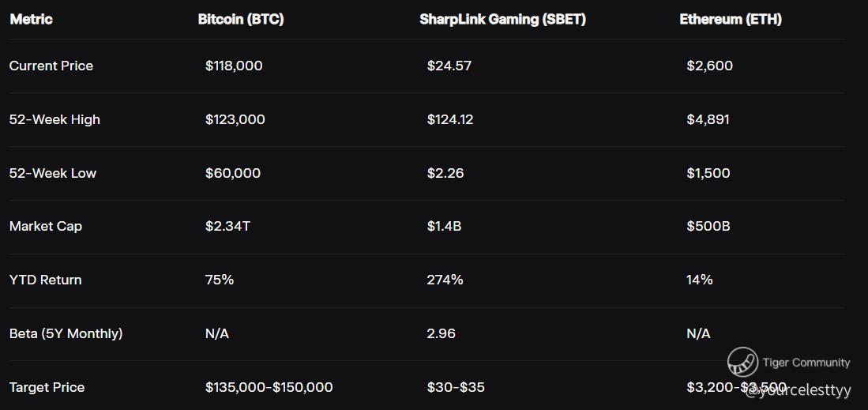
Task: Select the Current Price row label
Action: [51, 66]
